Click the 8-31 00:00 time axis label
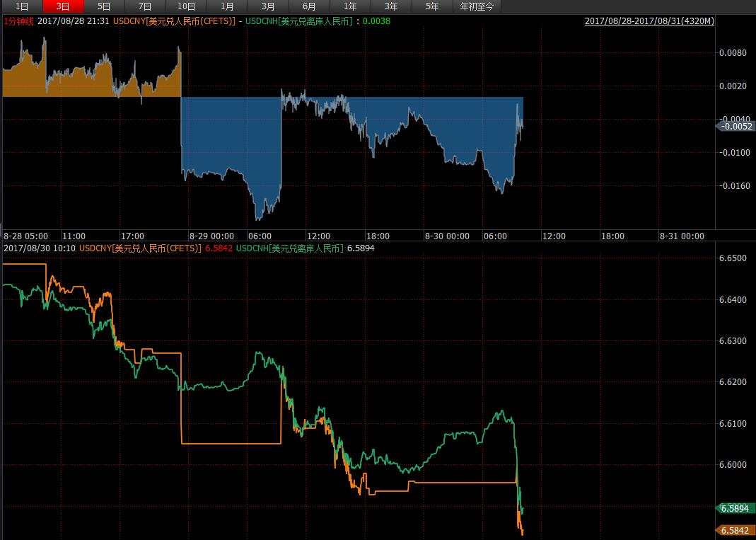 click(x=682, y=236)
